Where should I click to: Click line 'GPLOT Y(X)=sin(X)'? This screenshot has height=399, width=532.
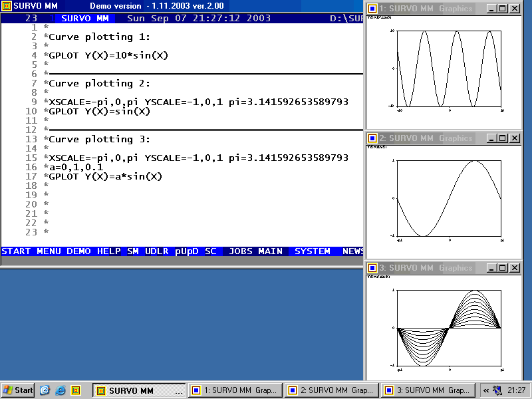click(x=99, y=111)
